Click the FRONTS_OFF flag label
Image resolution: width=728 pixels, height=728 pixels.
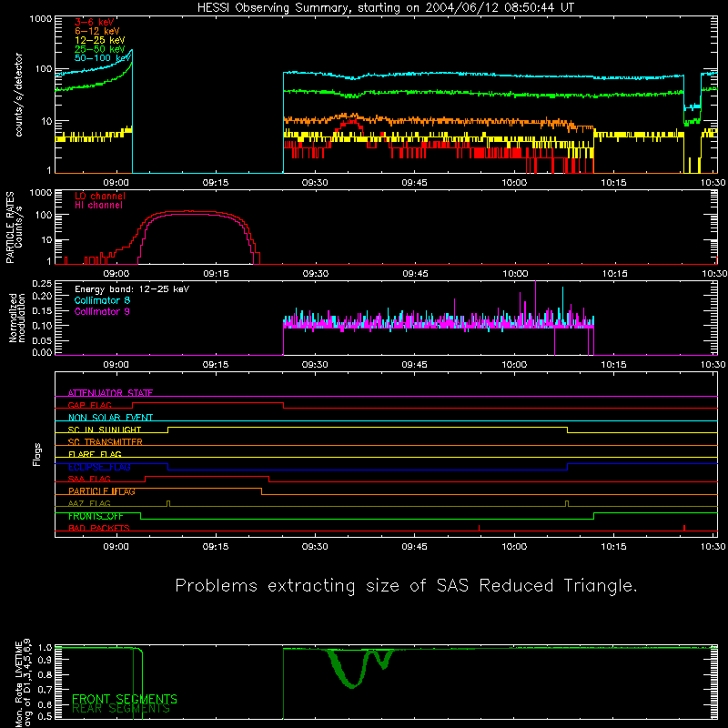pyautogui.click(x=96, y=516)
